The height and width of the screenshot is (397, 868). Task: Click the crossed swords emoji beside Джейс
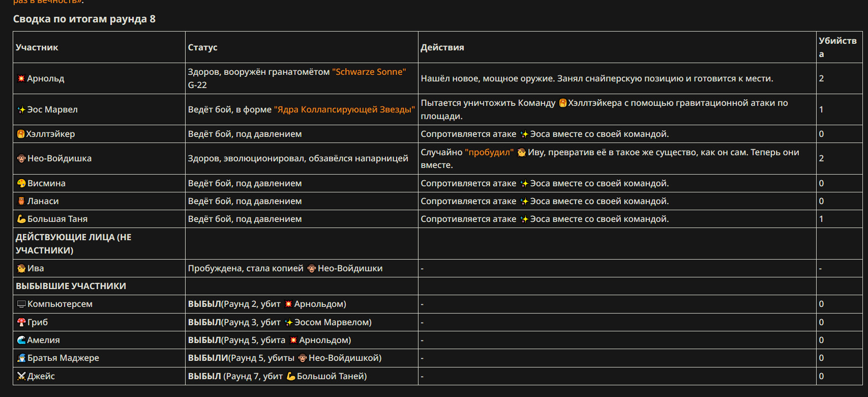click(21, 376)
